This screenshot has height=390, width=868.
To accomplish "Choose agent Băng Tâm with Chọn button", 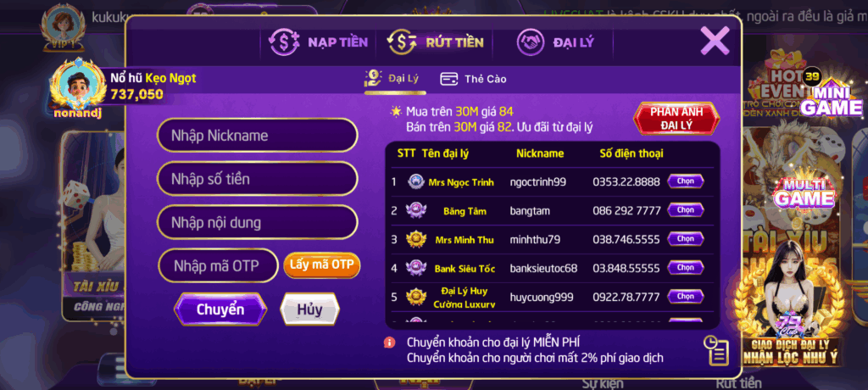I will [x=685, y=210].
